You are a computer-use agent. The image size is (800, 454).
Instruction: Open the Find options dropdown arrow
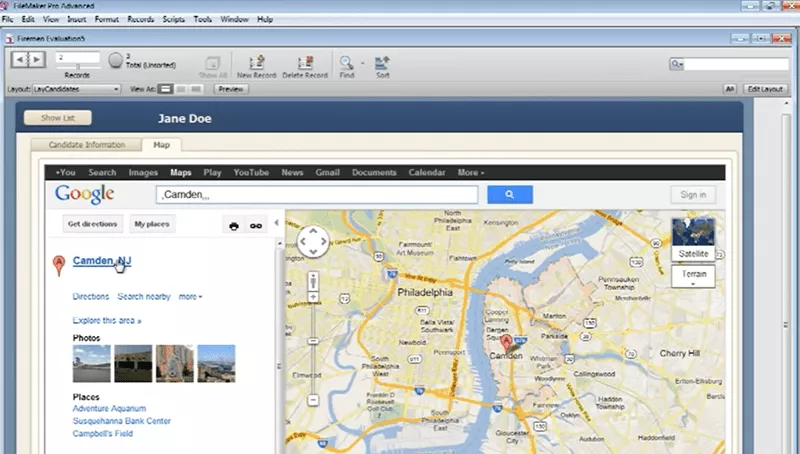tap(363, 63)
